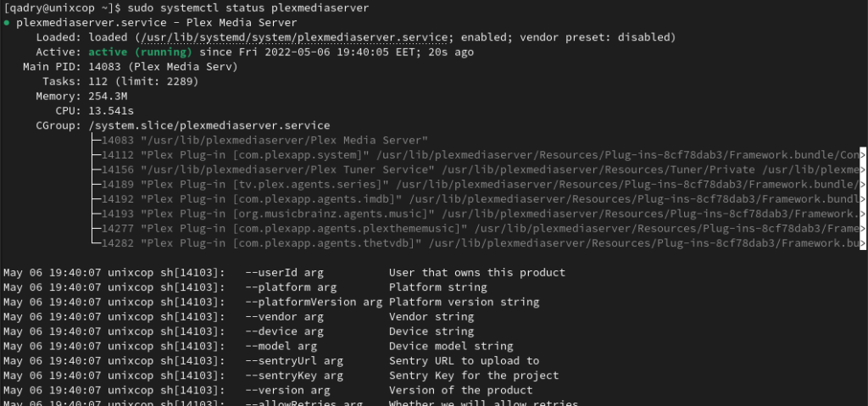Click the --platformVersion arg log entry

click(x=271, y=302)
